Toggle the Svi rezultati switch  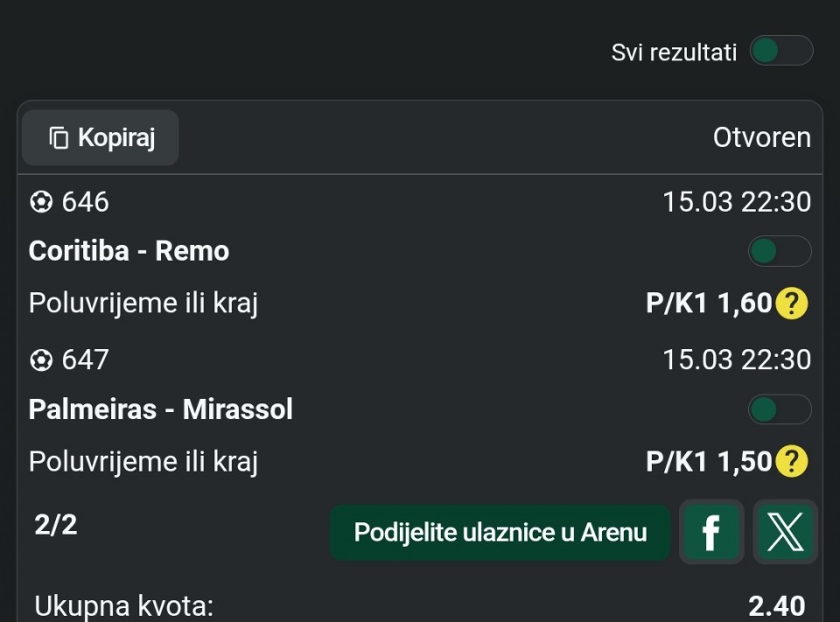pyautogui.click(x=780, y=51)
